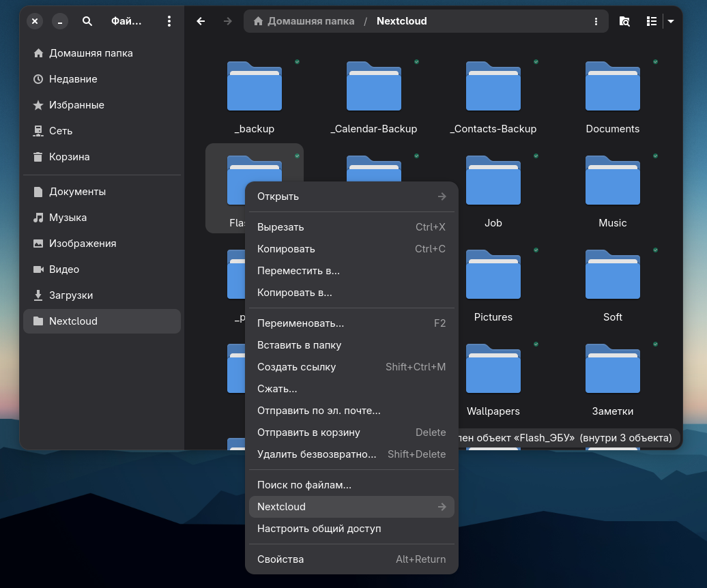The height and width of the screenshot is (588, 707).
Task: Select Избранные in the sidebar
Action: [76, 105]
